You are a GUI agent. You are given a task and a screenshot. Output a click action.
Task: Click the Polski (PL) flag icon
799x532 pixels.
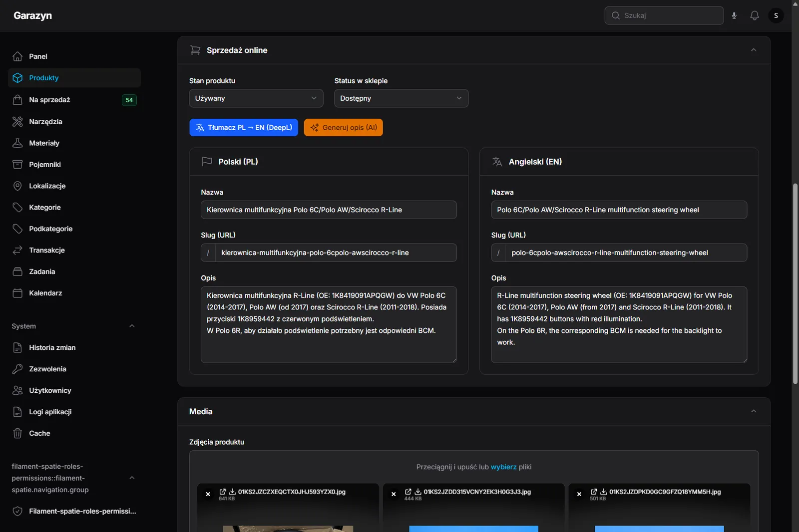click(207, 162)
